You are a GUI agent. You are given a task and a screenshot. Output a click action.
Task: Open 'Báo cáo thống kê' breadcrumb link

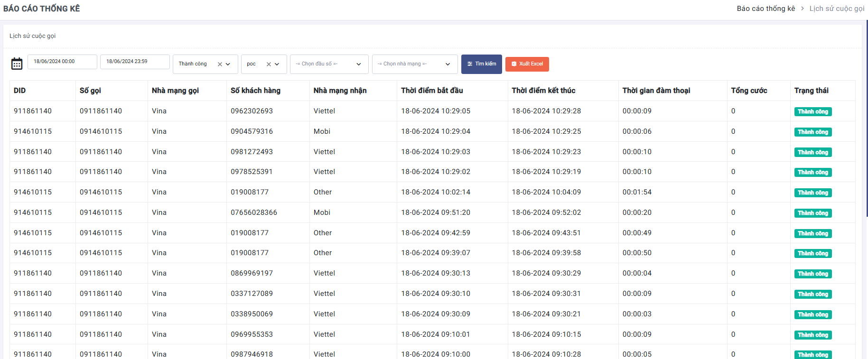coord(765,9)
